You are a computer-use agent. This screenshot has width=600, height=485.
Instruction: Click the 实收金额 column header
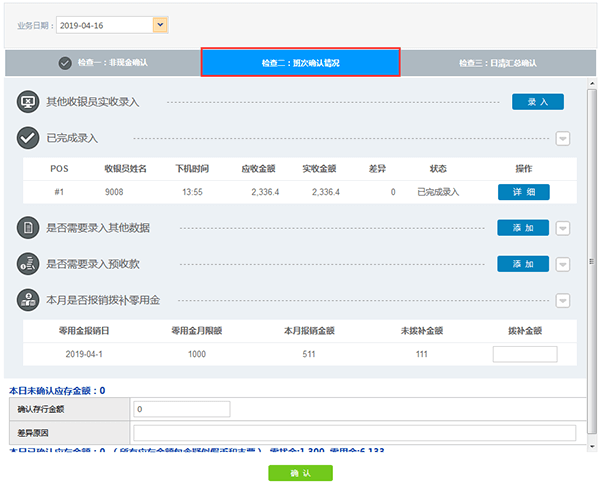tap(319, 169)
